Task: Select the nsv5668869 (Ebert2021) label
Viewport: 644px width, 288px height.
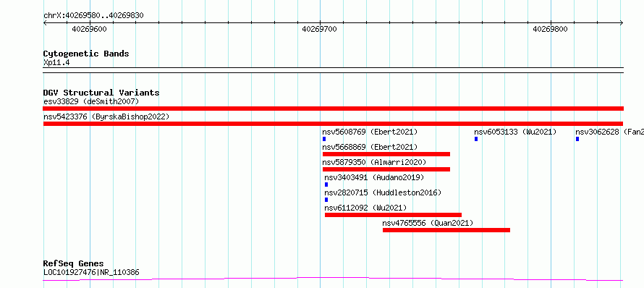Action: coord(370,147)
